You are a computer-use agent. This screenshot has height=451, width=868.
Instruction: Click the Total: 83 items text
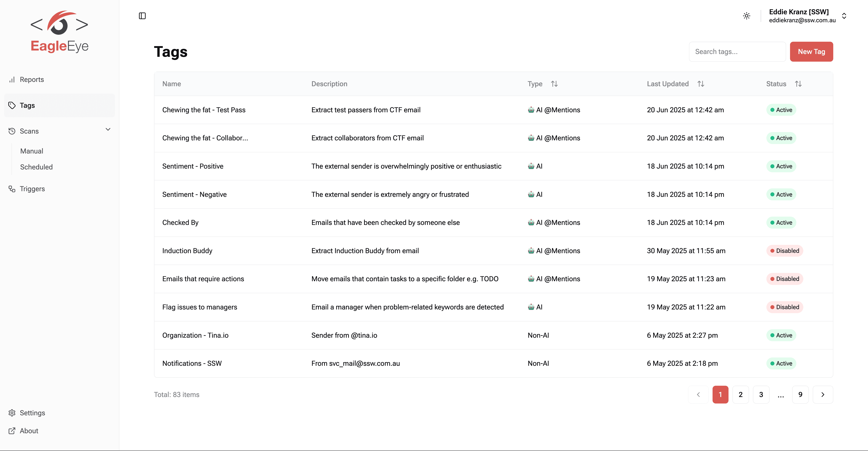coord(177,395)
